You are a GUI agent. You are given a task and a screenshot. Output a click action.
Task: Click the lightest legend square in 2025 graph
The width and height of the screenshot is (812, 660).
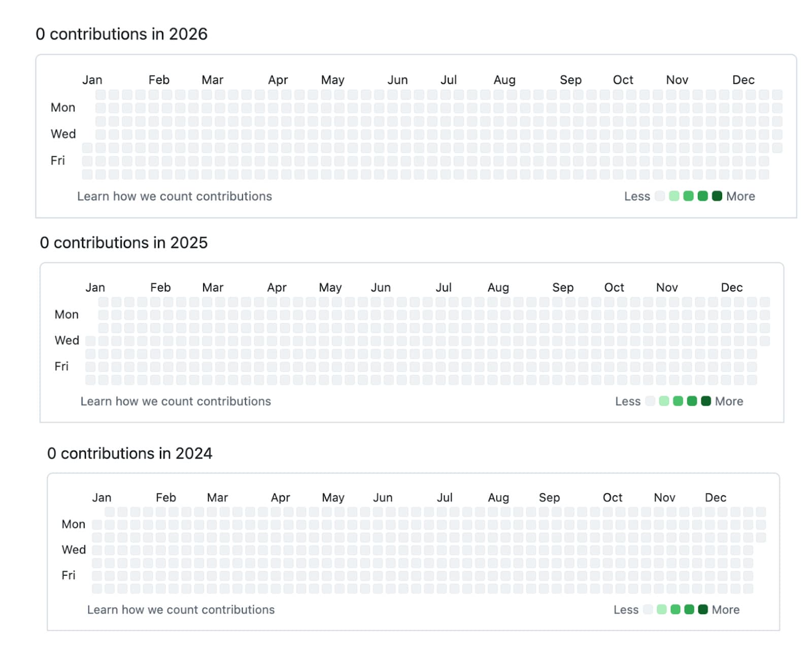click(650, 401)
